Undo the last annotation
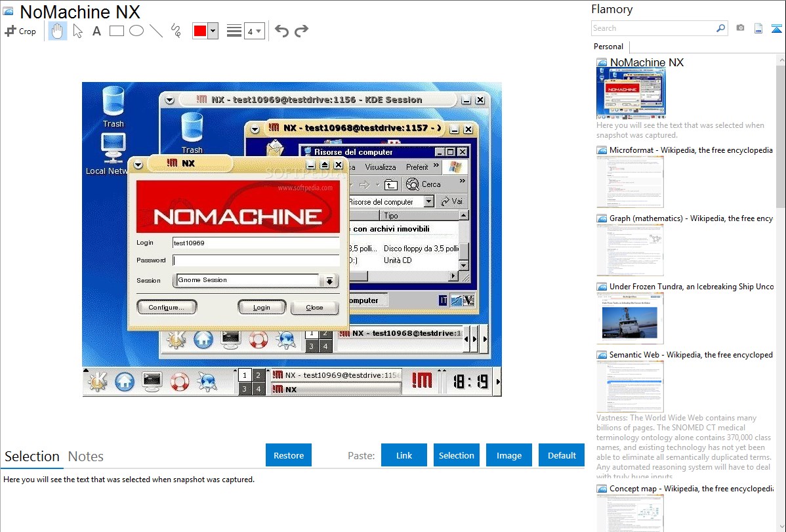 point(281,31)
